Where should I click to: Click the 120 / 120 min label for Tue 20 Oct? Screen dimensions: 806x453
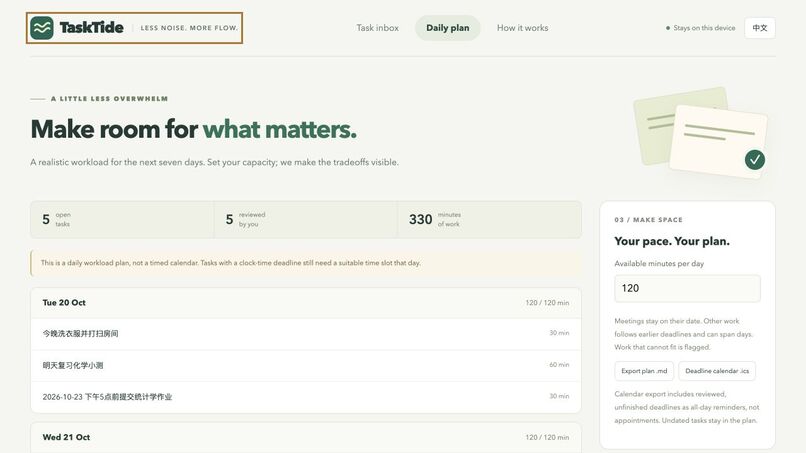click(x=547, y=303)
